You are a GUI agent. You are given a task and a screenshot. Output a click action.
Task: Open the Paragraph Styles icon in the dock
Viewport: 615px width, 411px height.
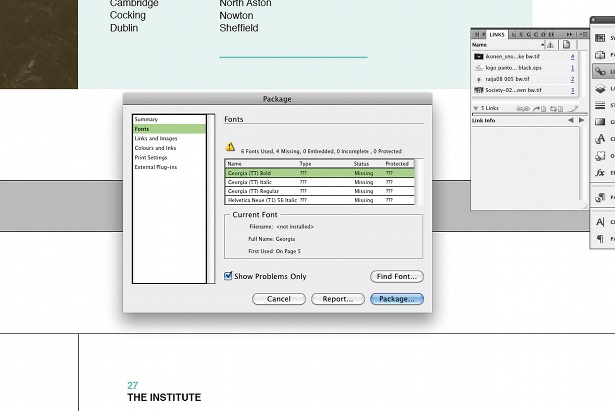pos(600,197)
